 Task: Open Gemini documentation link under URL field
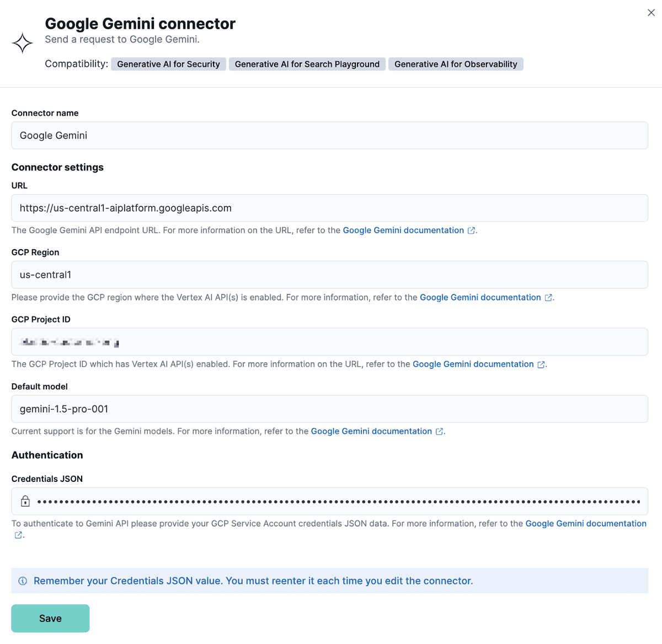click(x=403, y=230)
